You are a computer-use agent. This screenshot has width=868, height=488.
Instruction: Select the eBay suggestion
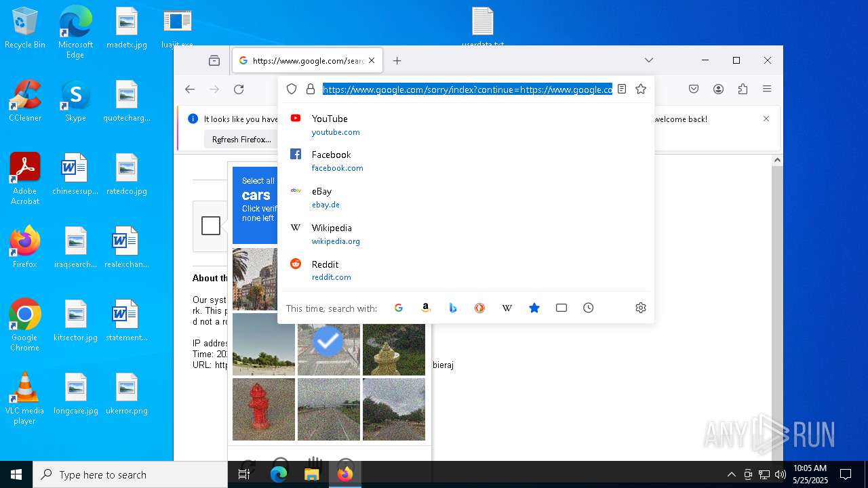point(466,198)
